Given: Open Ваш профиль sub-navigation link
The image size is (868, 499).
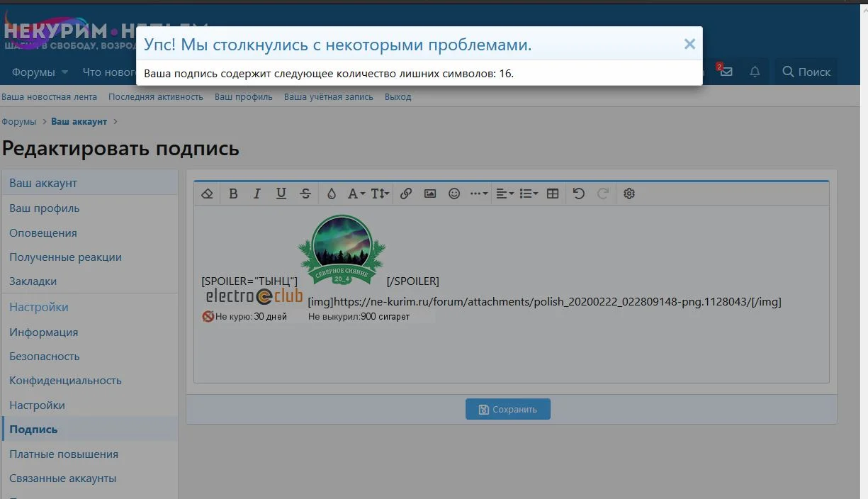Looking at the screenshot, I should coord(244,97).
